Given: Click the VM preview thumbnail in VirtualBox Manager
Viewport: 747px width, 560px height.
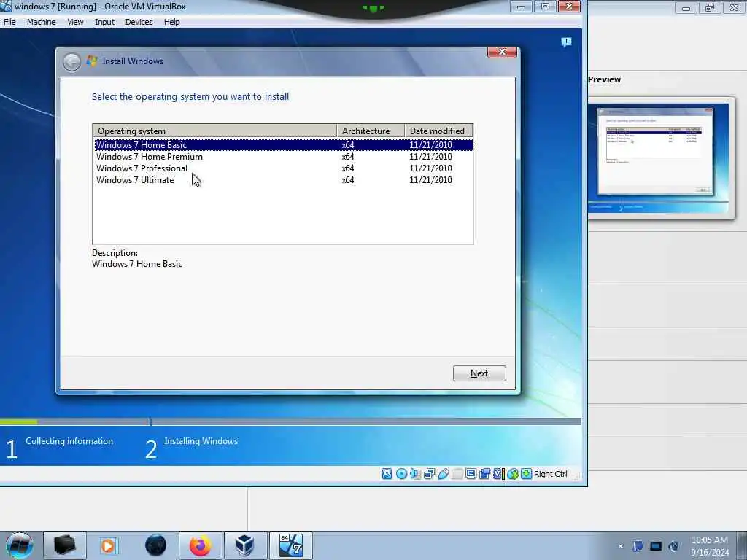Looking at the screenshot, I should pos(659,158).
